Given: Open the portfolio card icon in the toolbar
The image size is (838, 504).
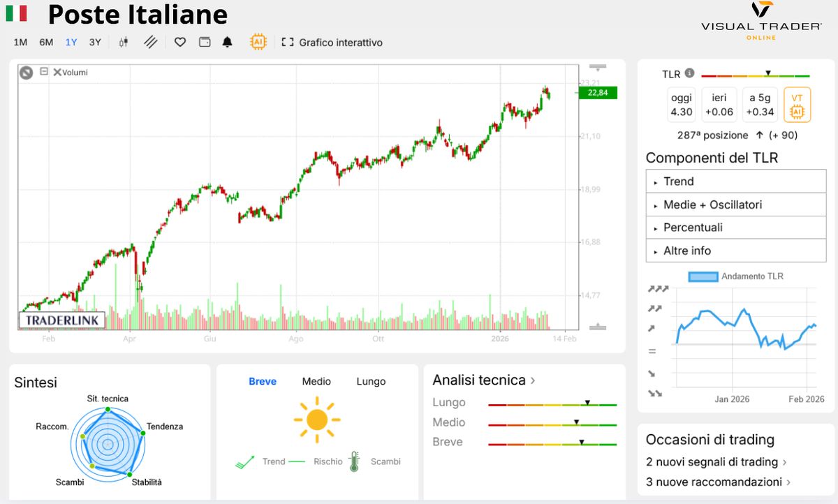Looking at the screenshot, I should pos(204,42).
